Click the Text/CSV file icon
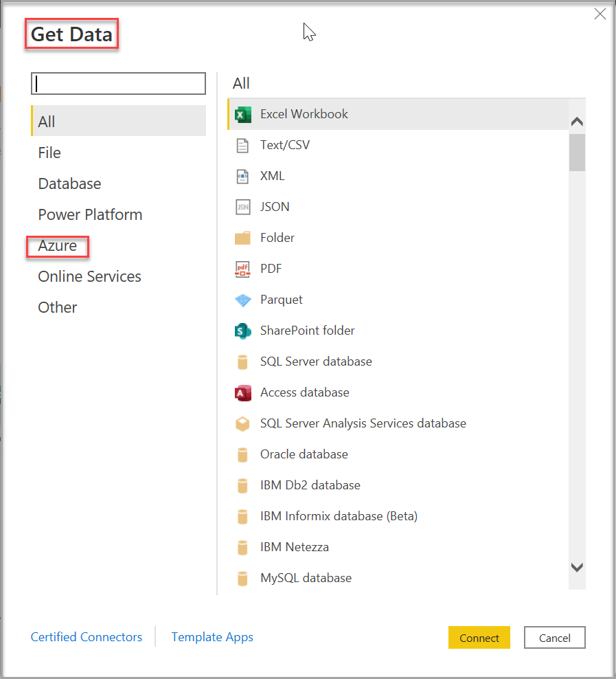The height and width of the screenshot is (679, 616). point(242,146)
